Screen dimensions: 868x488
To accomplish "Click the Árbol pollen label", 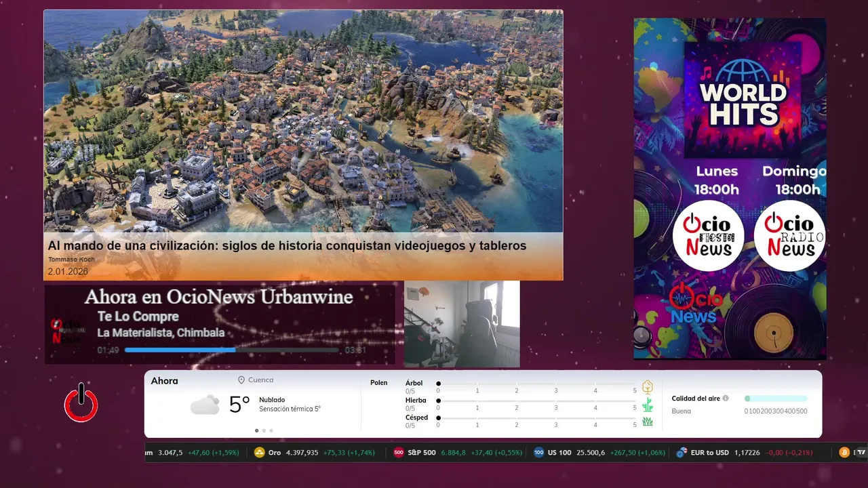I will tap(414, 383).
